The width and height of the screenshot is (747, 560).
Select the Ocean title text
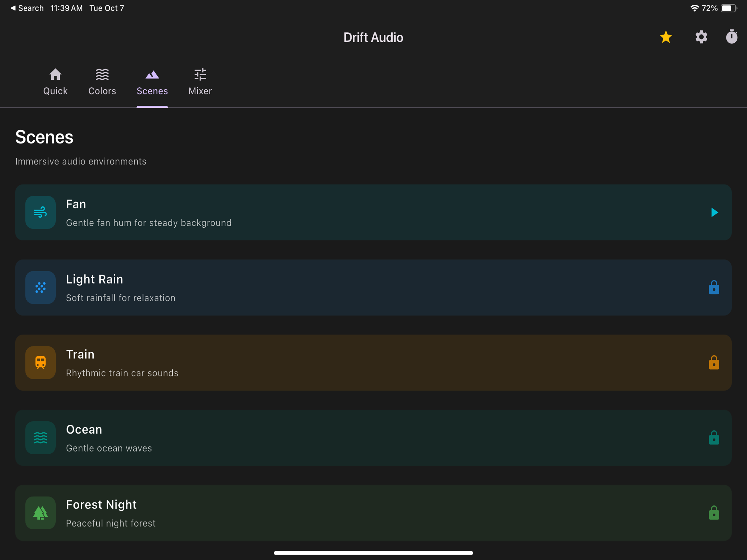pyautogui.click(x=84, y=429)
